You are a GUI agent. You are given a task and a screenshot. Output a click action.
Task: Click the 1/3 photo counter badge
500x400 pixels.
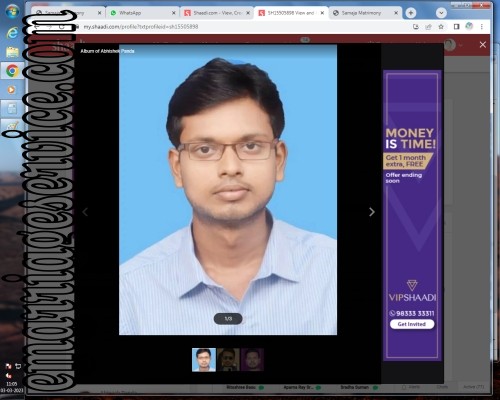tap(228, 319)
